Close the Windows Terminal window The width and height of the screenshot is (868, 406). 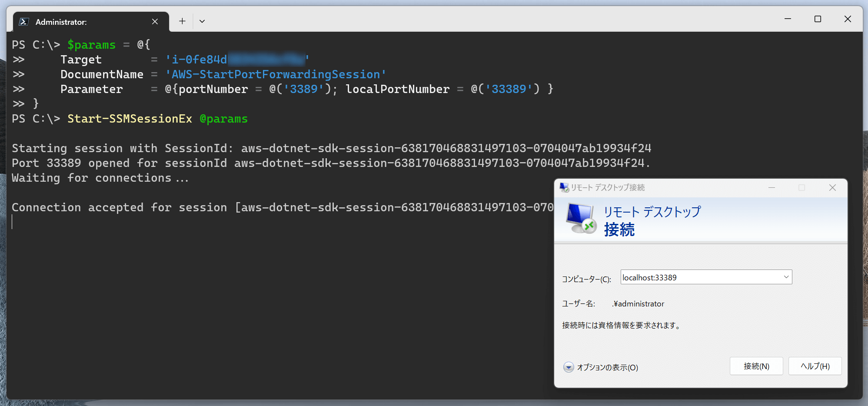[848, 19]
